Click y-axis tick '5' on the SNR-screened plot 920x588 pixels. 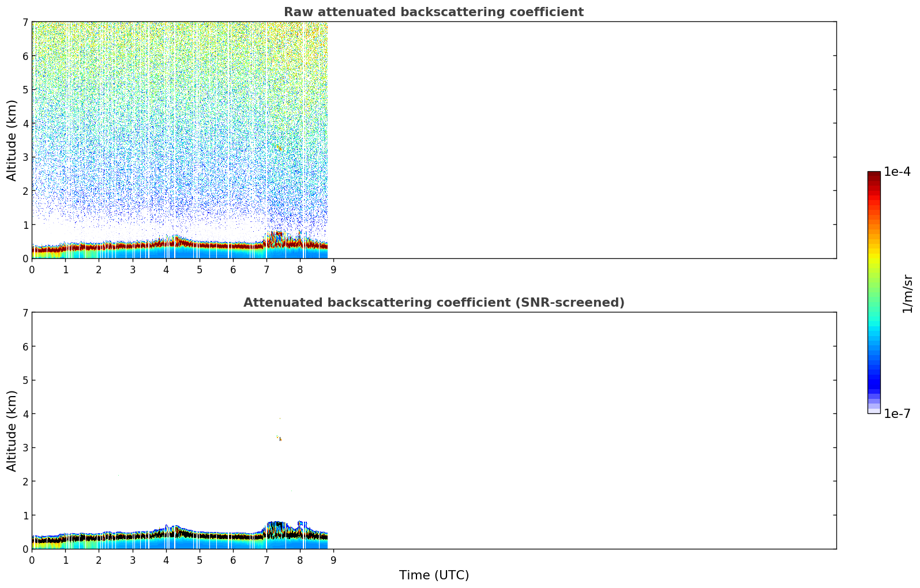click(x=25, y=380)
